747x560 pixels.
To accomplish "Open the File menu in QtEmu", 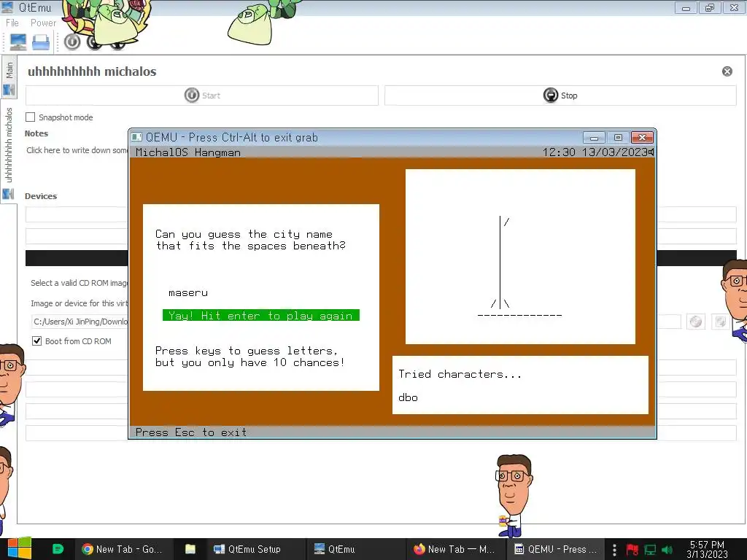I will 12,23.
